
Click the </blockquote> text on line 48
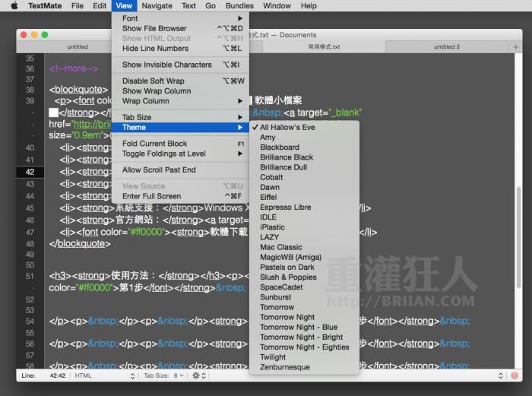click(80, 244)
